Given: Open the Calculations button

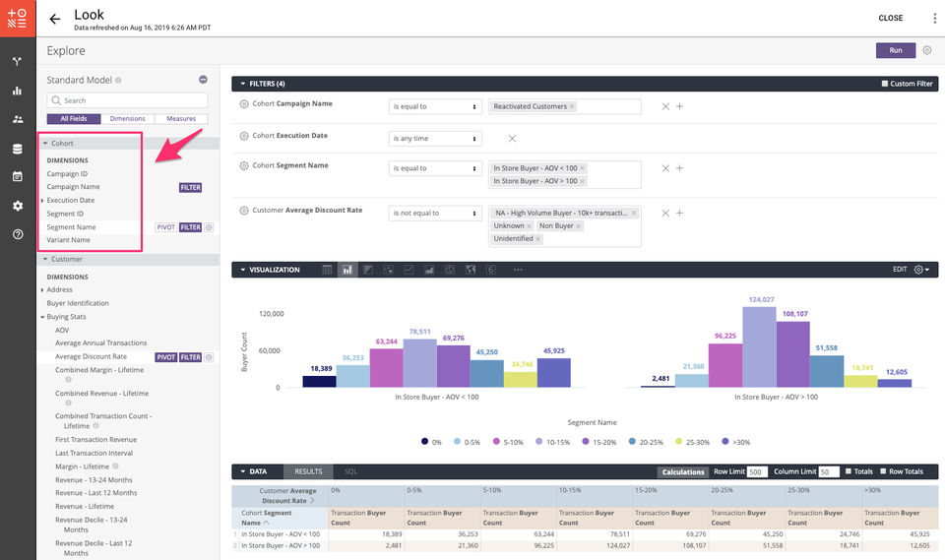Looking at the screenshot, I should (682, 472).
